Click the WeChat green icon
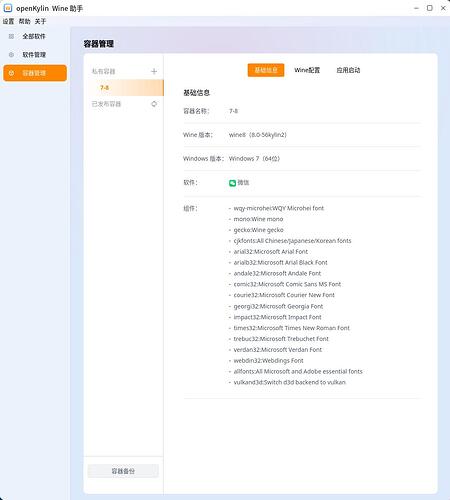Viewport: 450px width, 500px height. (232, 183)
